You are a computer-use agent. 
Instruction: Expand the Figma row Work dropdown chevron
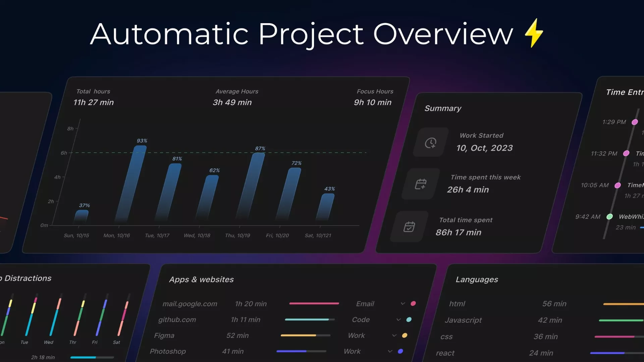(394, 335)
